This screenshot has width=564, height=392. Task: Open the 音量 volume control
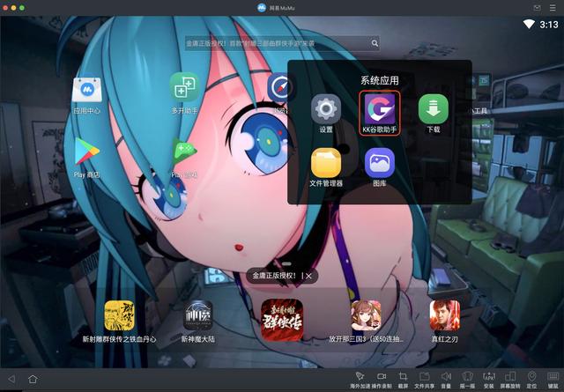click(x=446, y=380)
